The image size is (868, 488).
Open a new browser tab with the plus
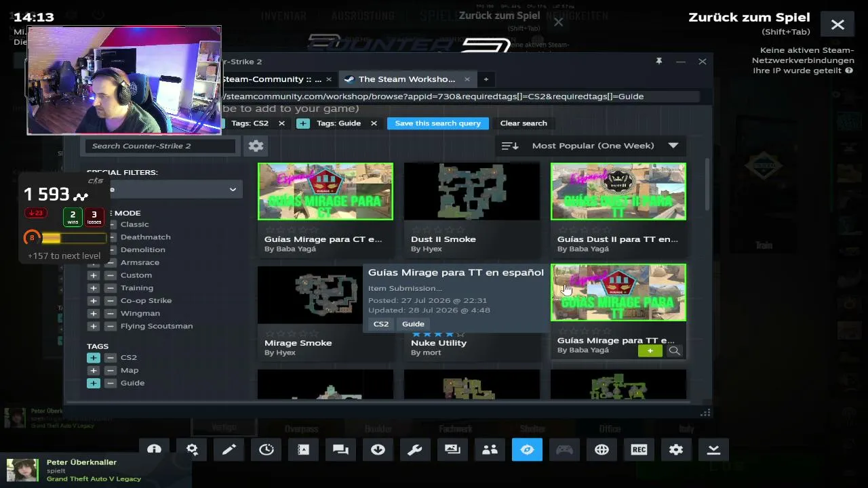pyautogui.click(x=486, y=79)
